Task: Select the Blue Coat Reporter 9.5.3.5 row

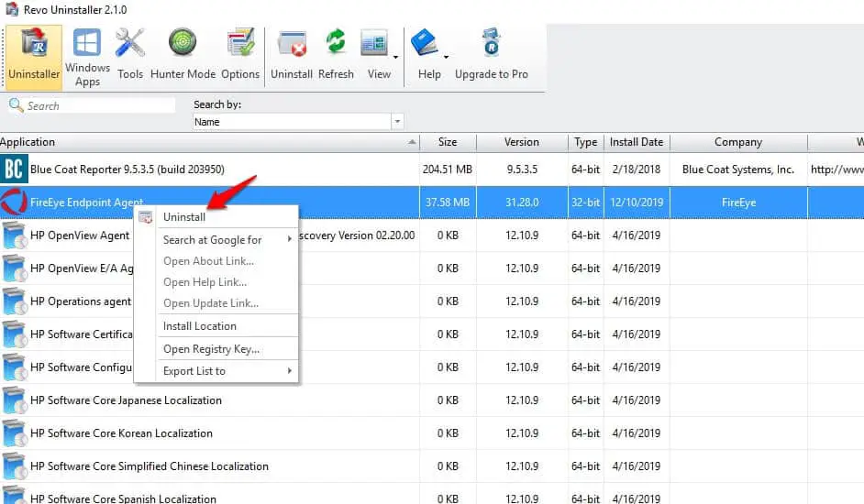Action: pos(432,170)
